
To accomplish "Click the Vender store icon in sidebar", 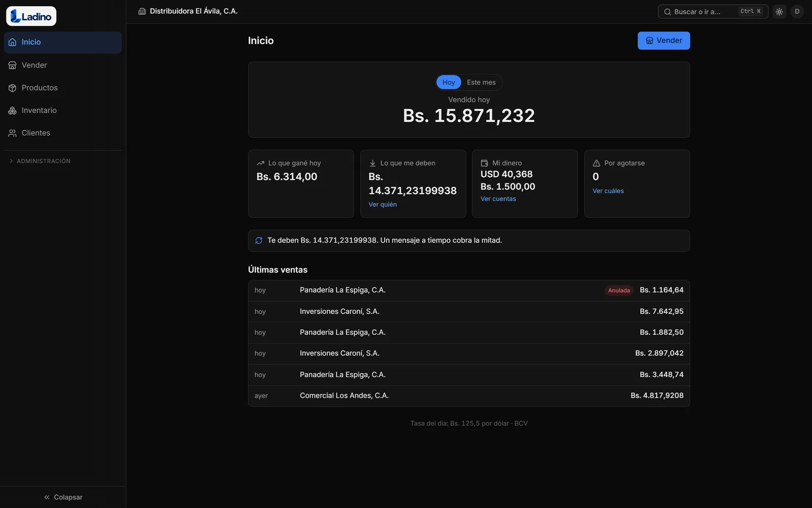I will coord(12,65).
